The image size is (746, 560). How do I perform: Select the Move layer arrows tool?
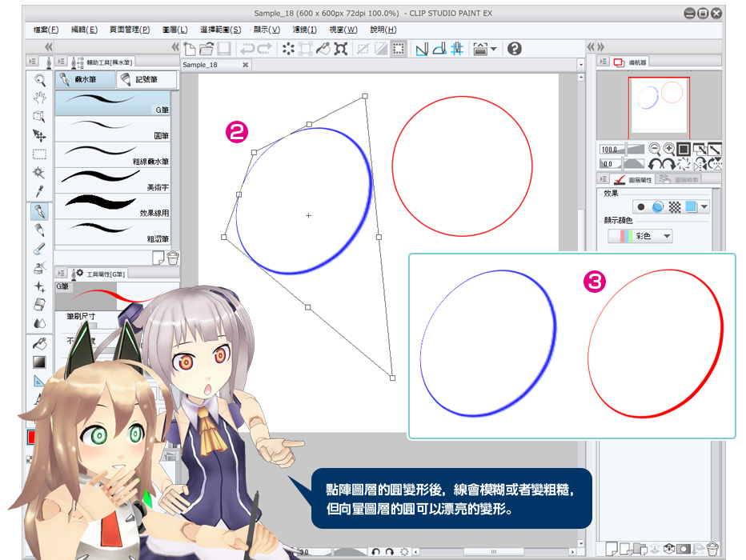point(39,135)
